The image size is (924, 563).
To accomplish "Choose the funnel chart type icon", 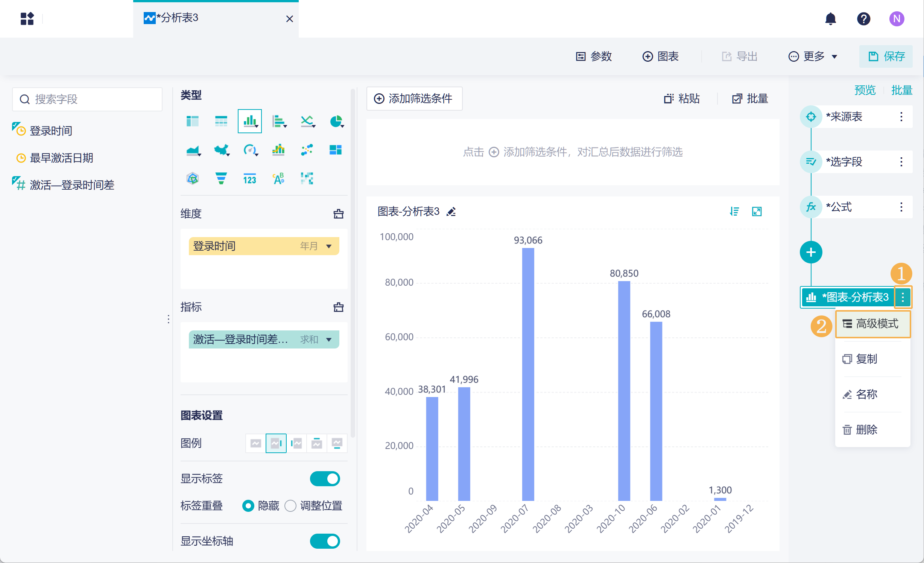I will 221,178.
